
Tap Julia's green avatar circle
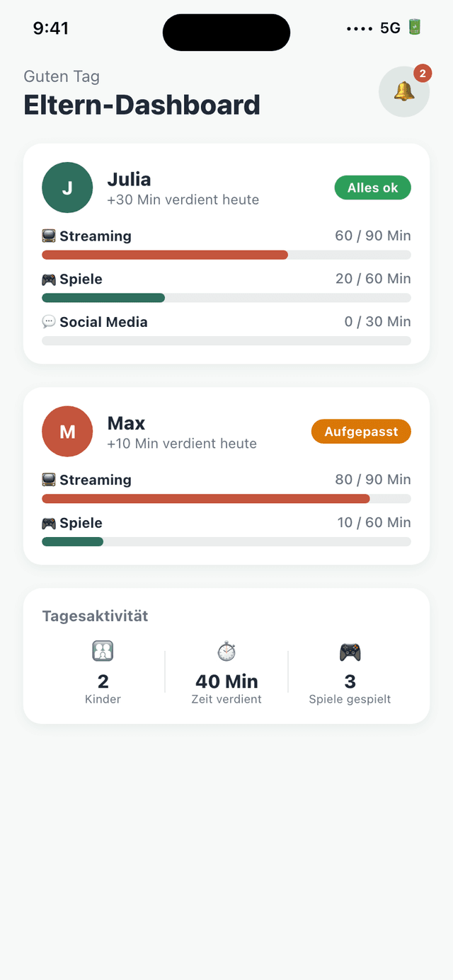[67, 188]
